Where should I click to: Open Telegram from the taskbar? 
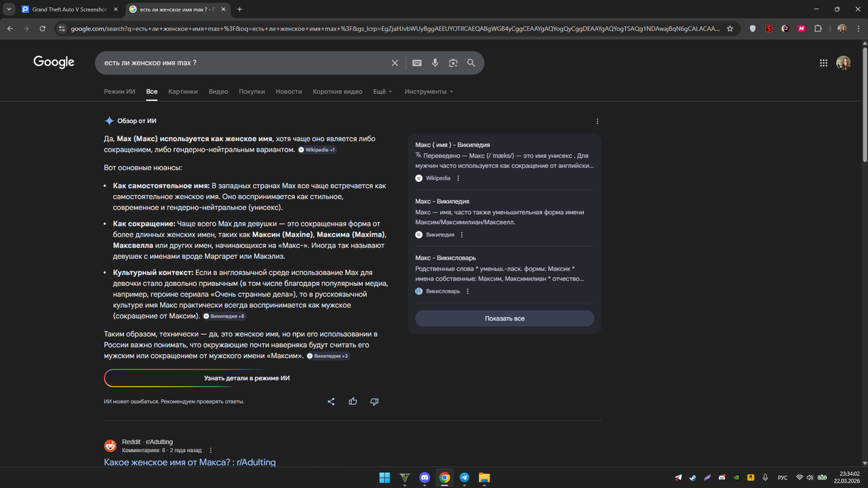pyautogui.click(x=464, y=478)
